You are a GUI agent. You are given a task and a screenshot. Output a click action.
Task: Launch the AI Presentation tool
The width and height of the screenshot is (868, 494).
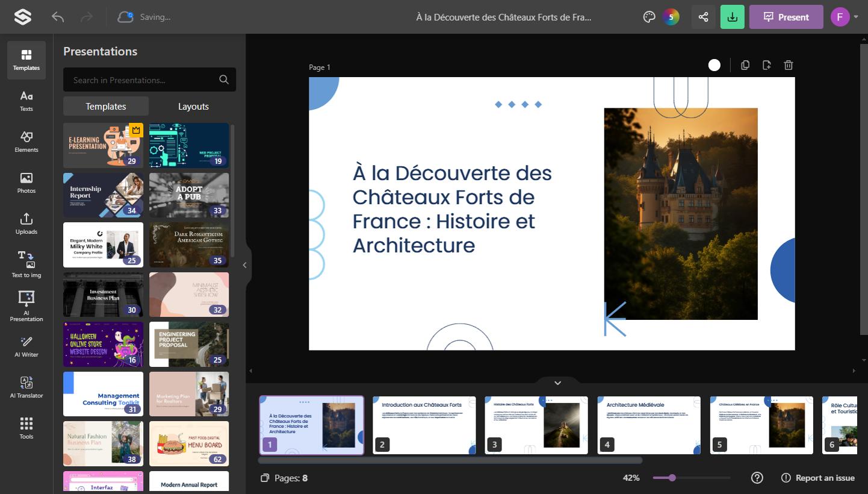[26, 305]
